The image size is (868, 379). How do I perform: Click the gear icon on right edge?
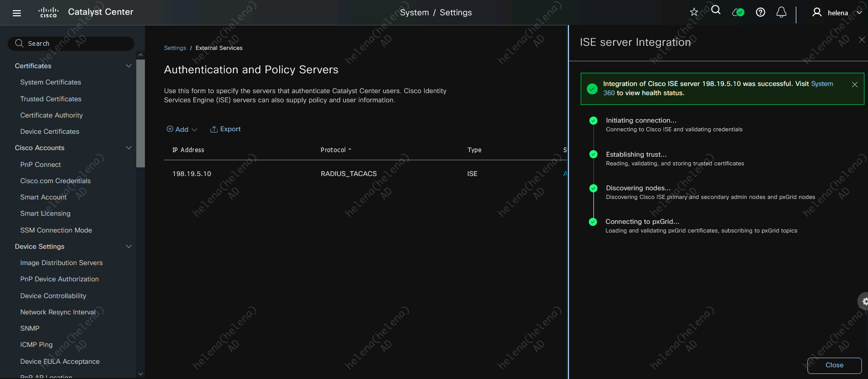coord(864,301)
